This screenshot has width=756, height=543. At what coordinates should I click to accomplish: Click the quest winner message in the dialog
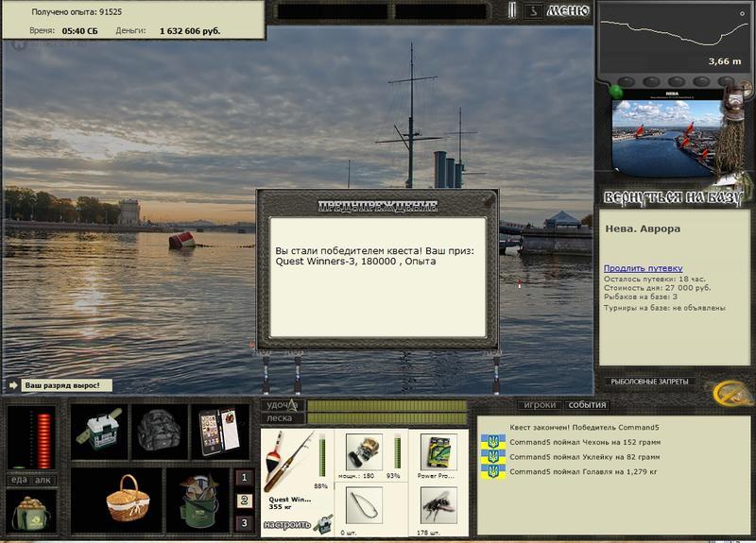tap(374, 256)
